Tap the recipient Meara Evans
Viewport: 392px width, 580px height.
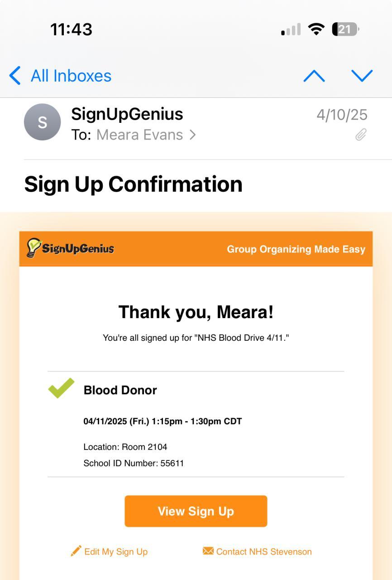pyautogui.click(x=139, y=135)
